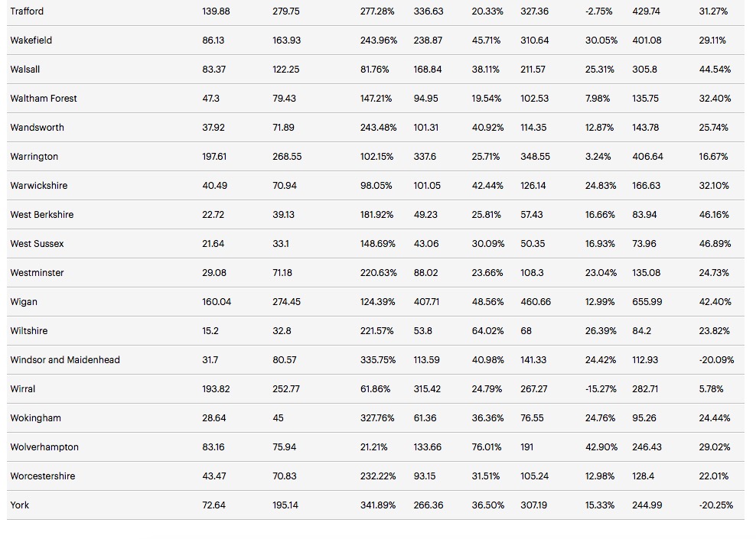Select York's -20.25% cell

[x=716, y=505]
